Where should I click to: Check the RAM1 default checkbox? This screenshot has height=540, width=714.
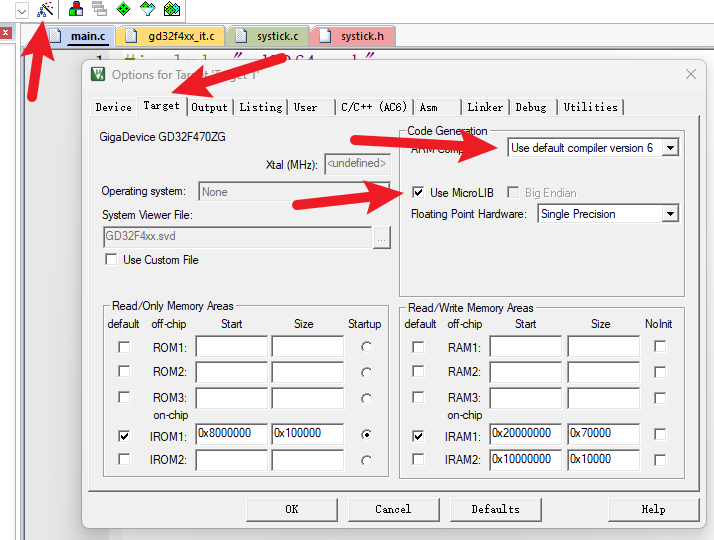[418, 347]
